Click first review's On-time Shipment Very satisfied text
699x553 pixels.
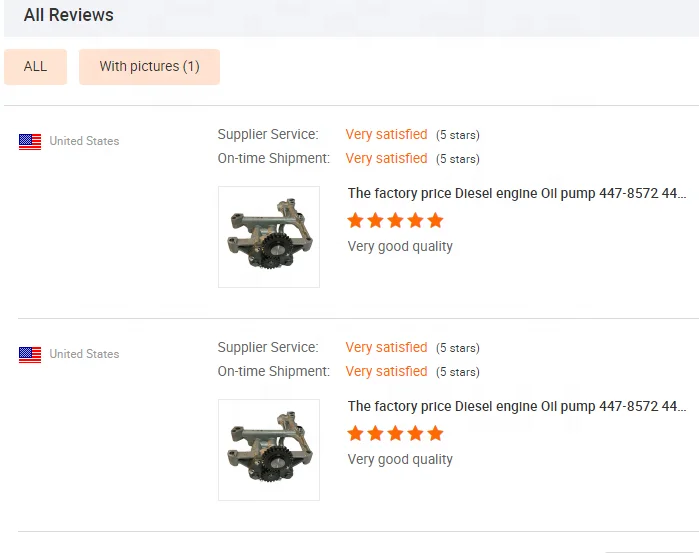point(387,159)
